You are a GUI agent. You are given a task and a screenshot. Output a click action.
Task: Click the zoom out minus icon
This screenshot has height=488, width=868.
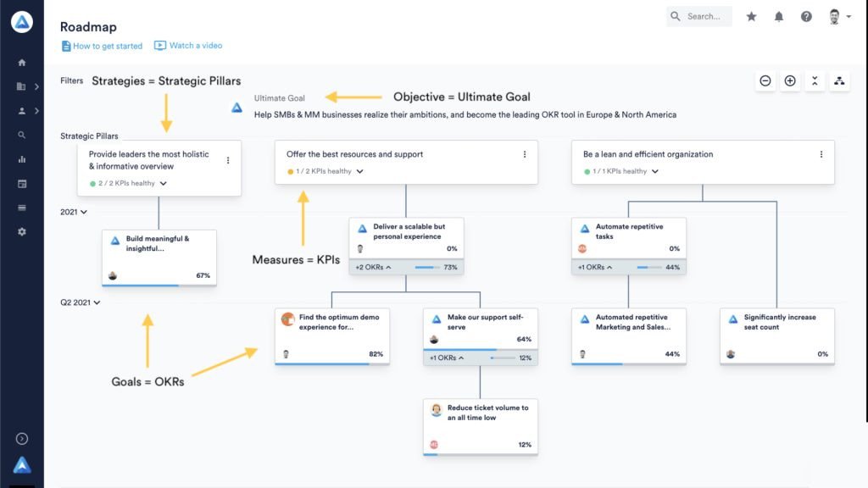click(x=765, y=80)
